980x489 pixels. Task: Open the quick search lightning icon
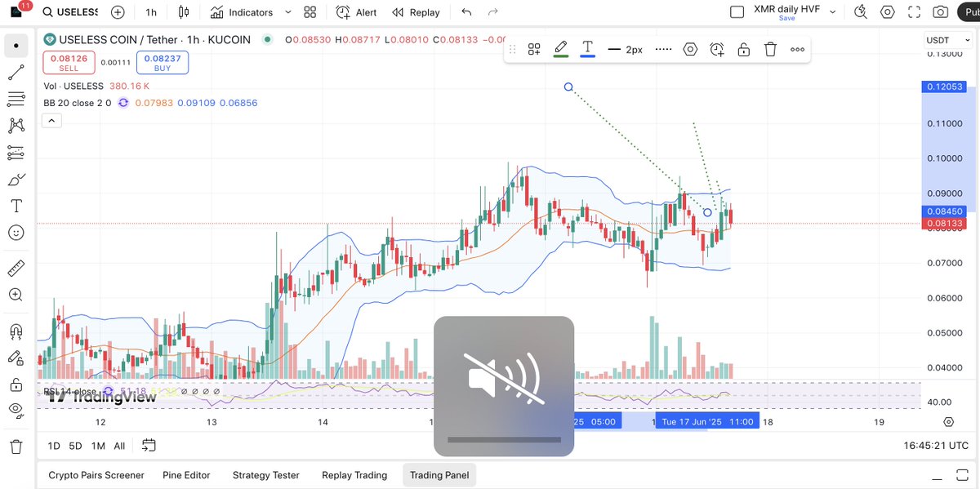pyautogui.click(x=860, y=12)
